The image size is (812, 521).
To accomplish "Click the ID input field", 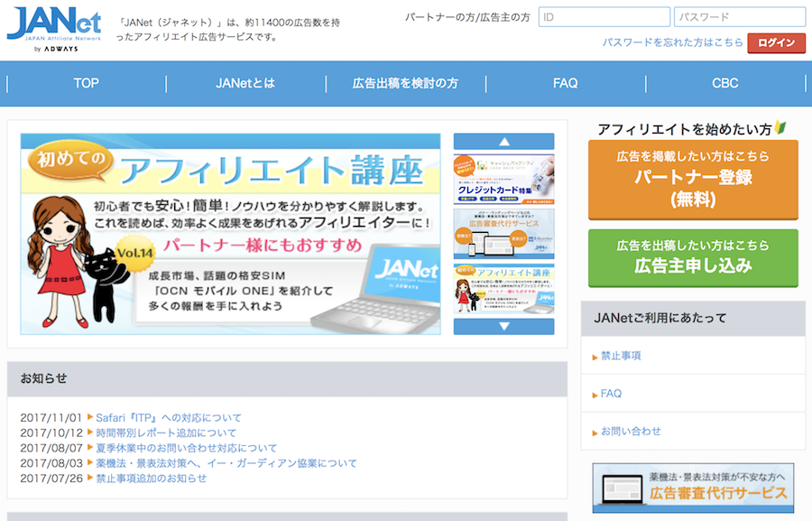I will click(604, 17).
